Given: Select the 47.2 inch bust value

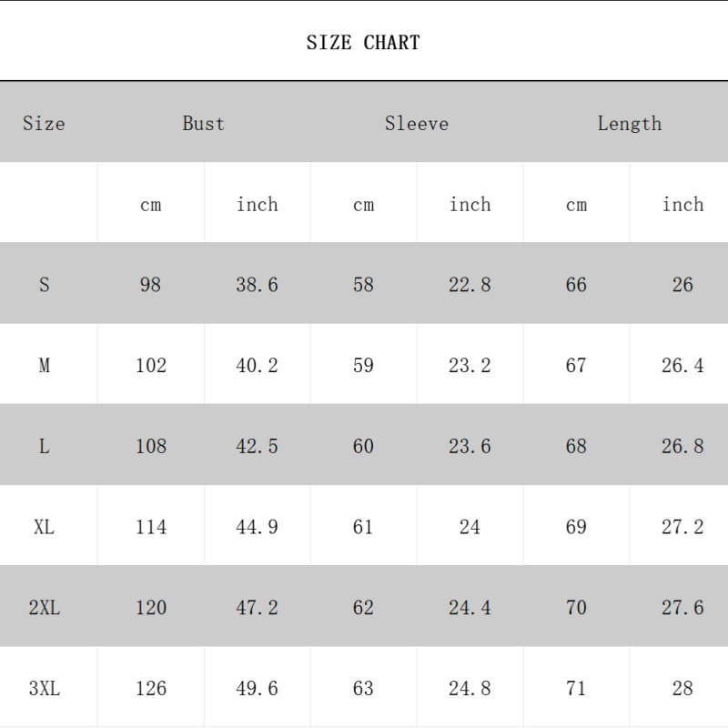Looking at the screenshot, I should pyautogui.click(x=257, y=608).
